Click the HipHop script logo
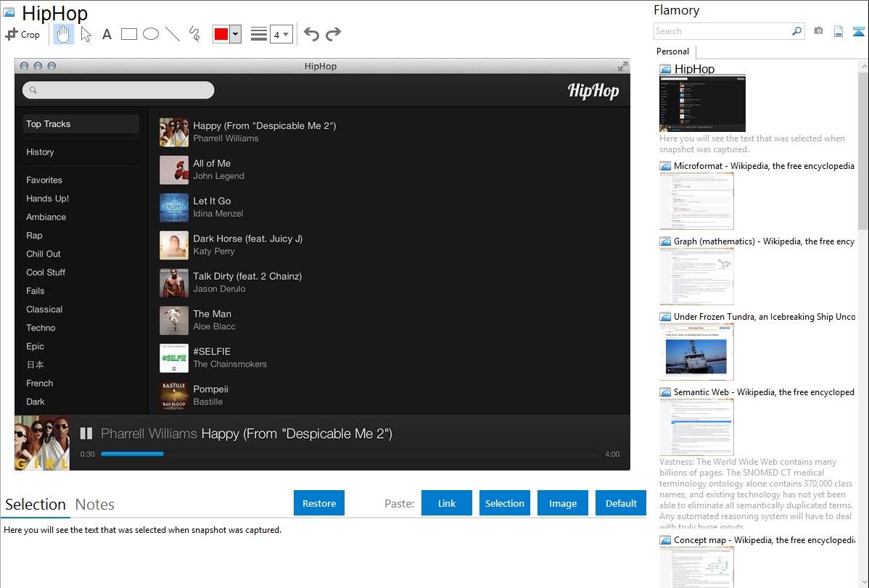This screenshot has height=588, width=869. click(593, 91)
